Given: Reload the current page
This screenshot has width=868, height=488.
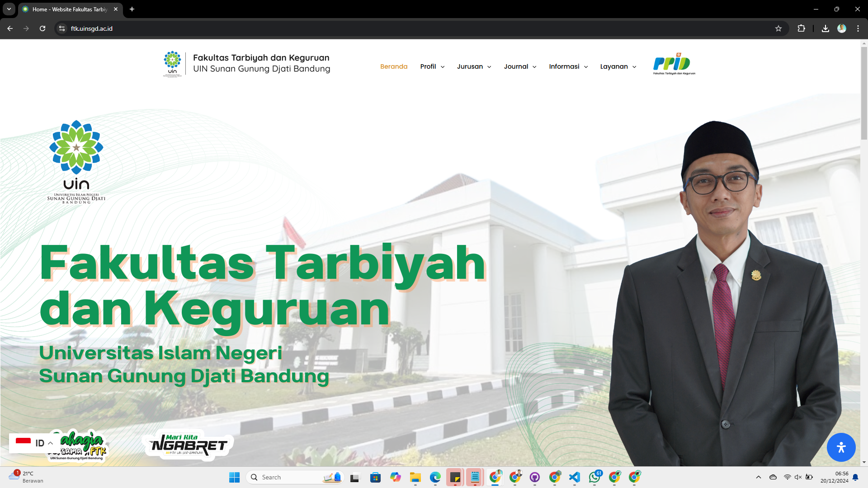Looking at the screenshot, I should tap(42, 28).
